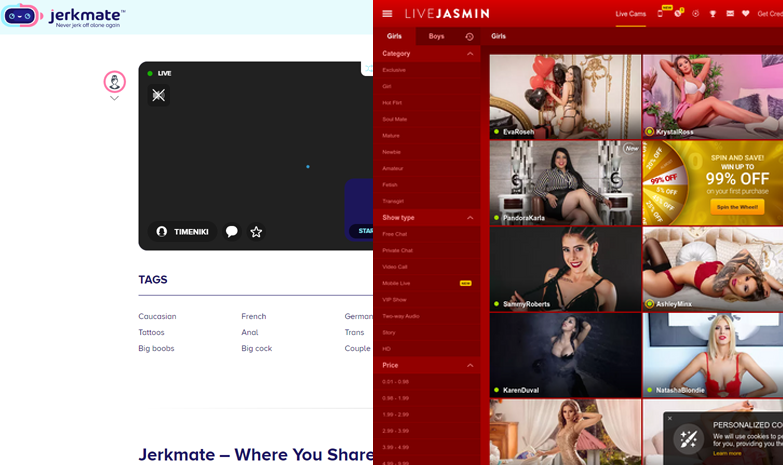Open the EvaRoseh thumbnail
Viewport: 783px width, 465px height.
coord(565,96)
